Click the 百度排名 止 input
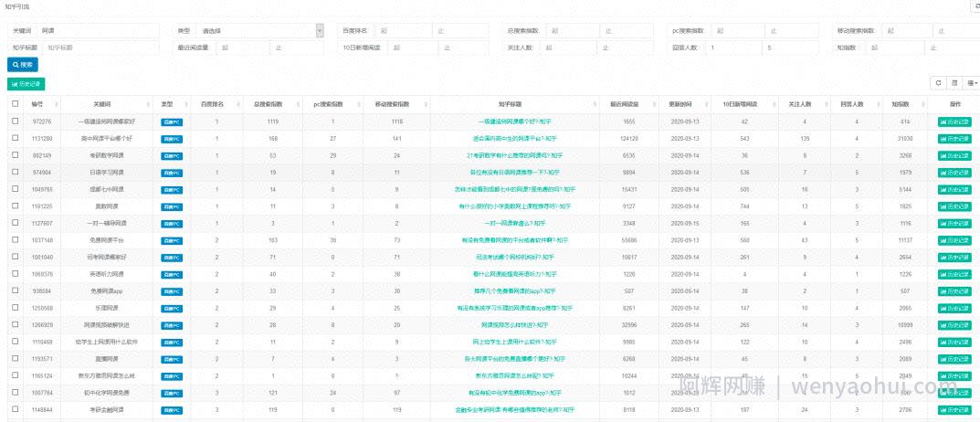The height and width of the screenshot is (422, 980). [x=460, y=31]
